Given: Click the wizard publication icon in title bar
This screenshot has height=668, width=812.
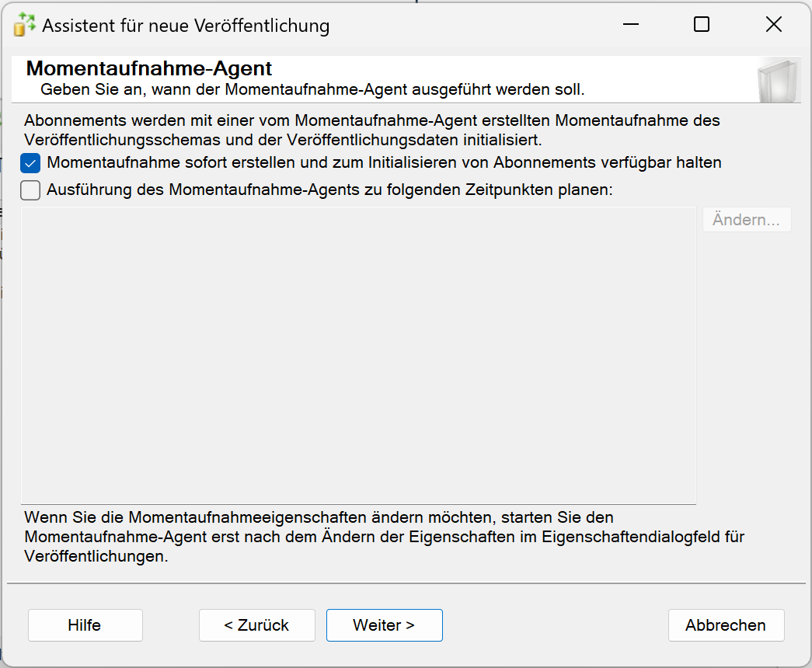Looking at the screenshot, I should pos(24,25).
